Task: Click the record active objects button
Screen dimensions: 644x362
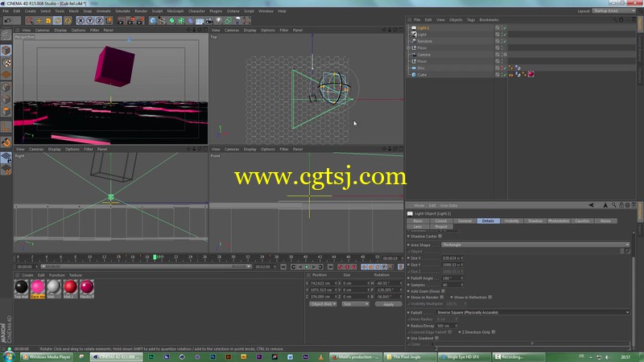Action: 340,267
